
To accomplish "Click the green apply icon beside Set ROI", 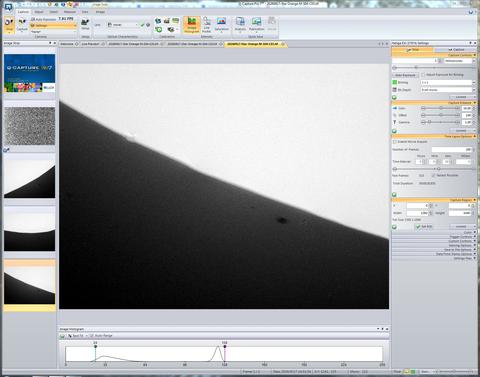I will [394, 227].
